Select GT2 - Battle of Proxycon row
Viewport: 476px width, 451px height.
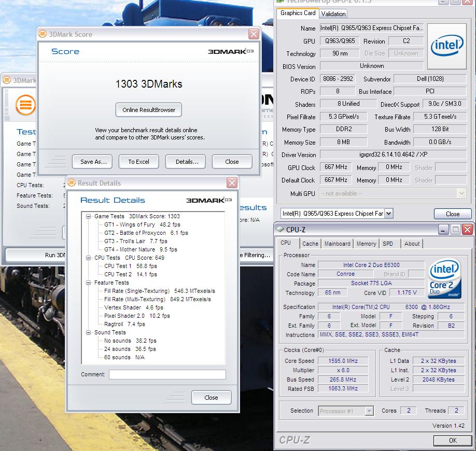pos(146,233)
